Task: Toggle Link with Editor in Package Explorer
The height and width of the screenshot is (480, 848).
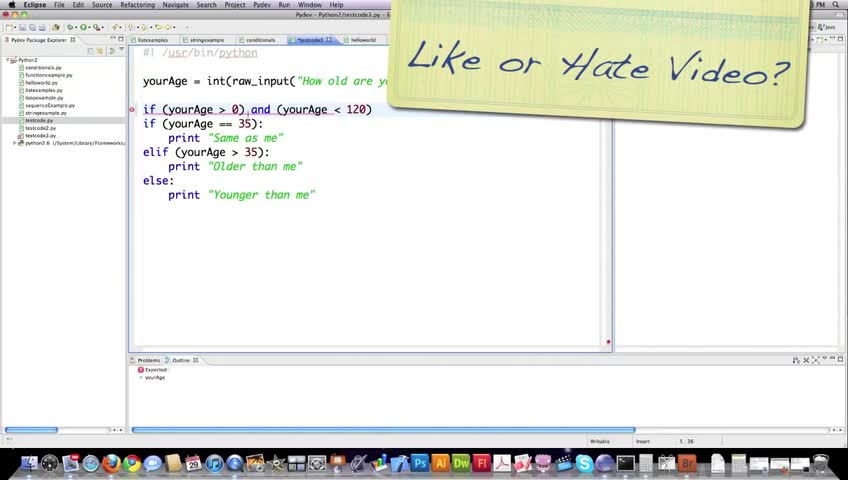Action: pos(100,51)
